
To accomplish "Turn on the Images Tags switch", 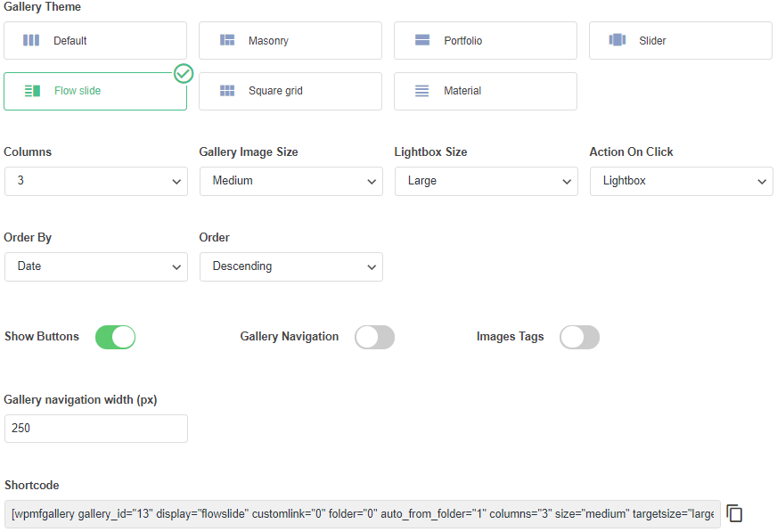I will (x=579, y=337).
